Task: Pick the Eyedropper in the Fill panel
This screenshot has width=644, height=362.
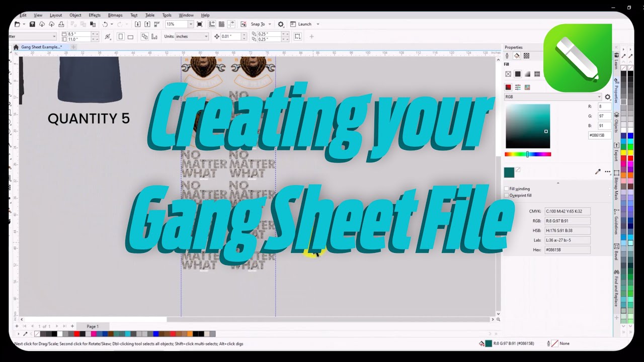Action: tap(598, 172)
